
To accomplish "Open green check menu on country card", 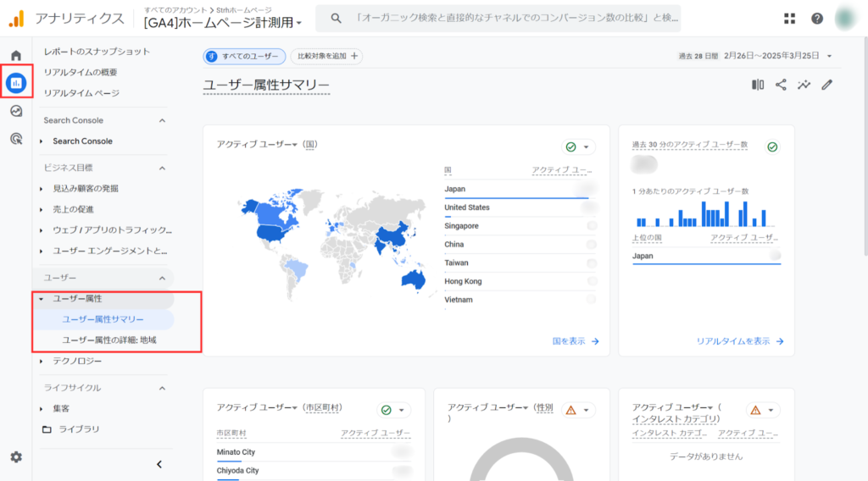I will coord(578,147).
